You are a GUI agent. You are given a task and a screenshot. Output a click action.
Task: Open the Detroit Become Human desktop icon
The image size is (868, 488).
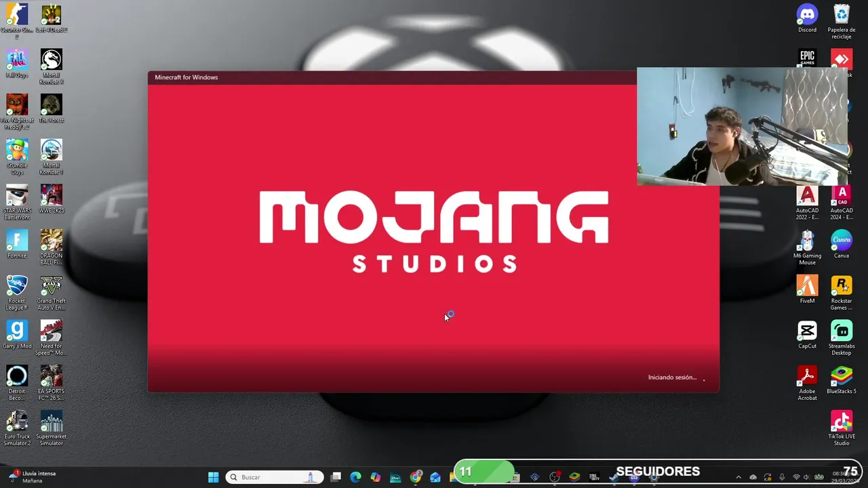(17, 382)
